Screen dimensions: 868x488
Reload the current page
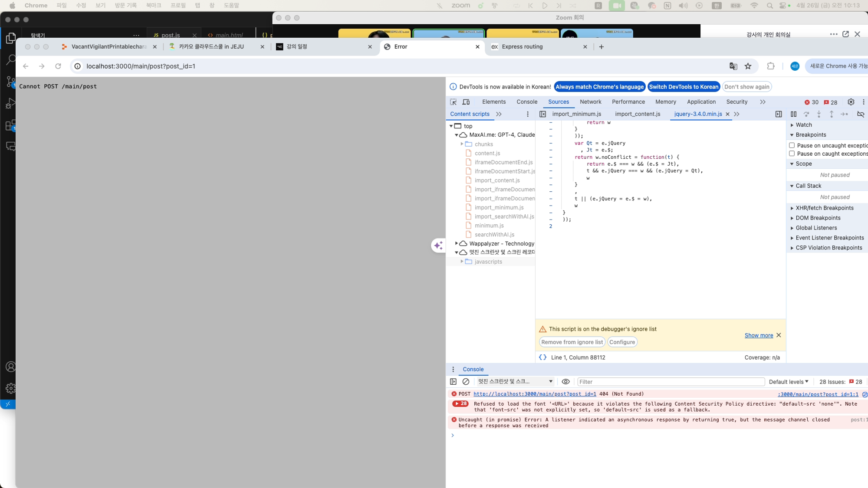(x=58, y=66)
